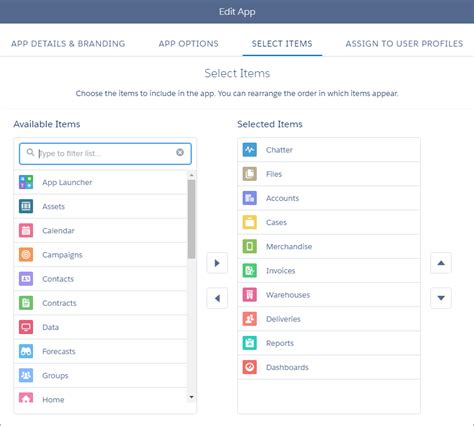The image size is (474, 426).
Task: Go to Assign to User Profiles tab
Action: pyautogui.click(x=404, y=44)
